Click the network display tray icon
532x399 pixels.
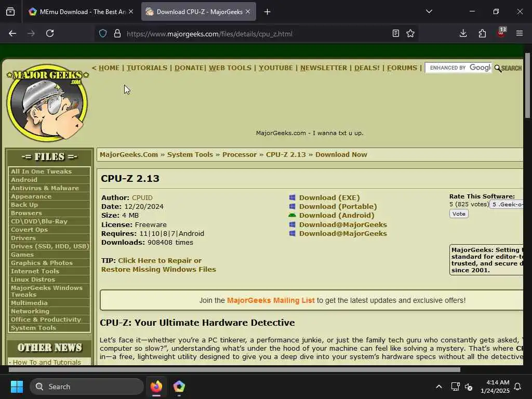(455, 387)
